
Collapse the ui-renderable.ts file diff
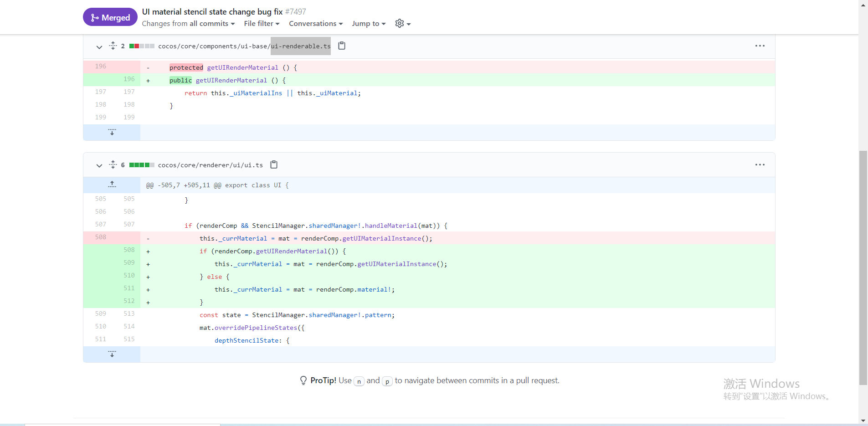99,46
